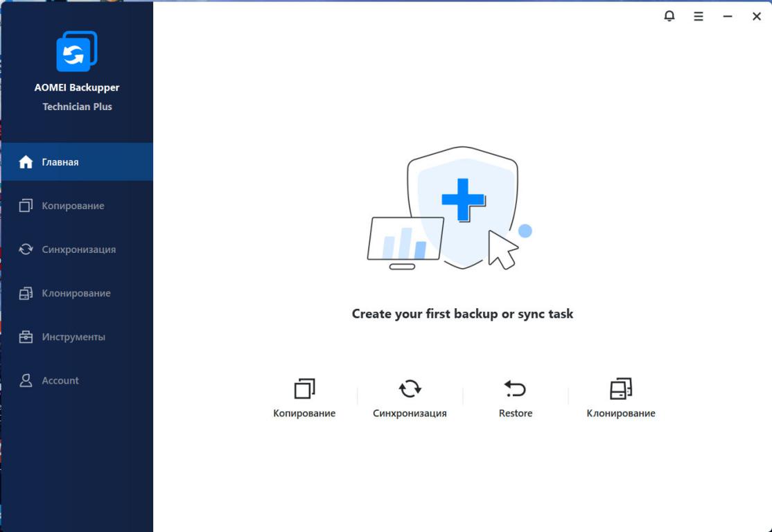This screenshot has width=772, height=532.
Task: Minimize the AOMEI Backupper window
Action: click(728, 17)
